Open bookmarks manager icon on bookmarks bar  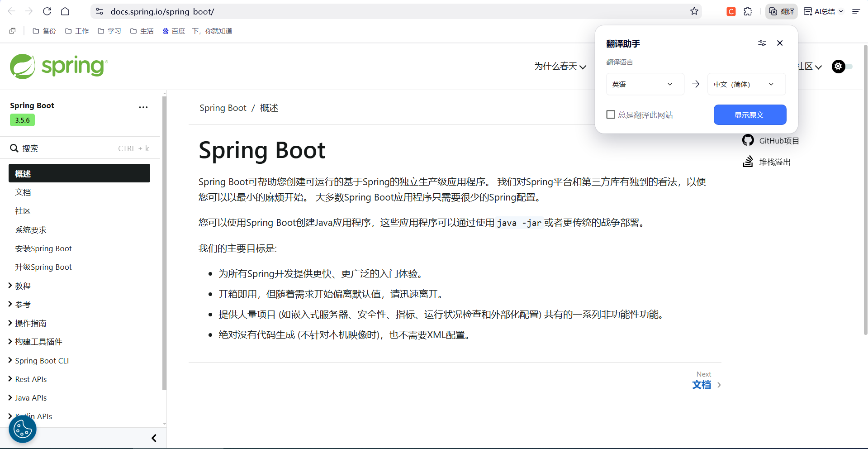(x=12, y=31)
